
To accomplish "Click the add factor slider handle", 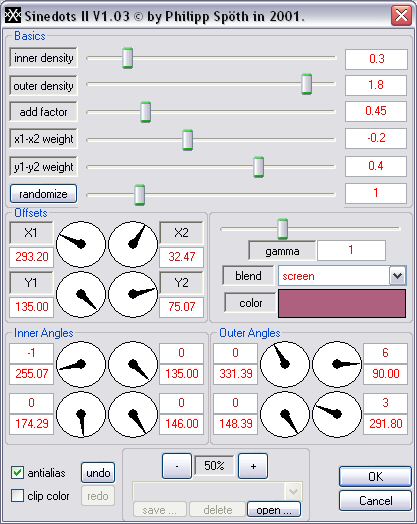I will pos(145,112).
